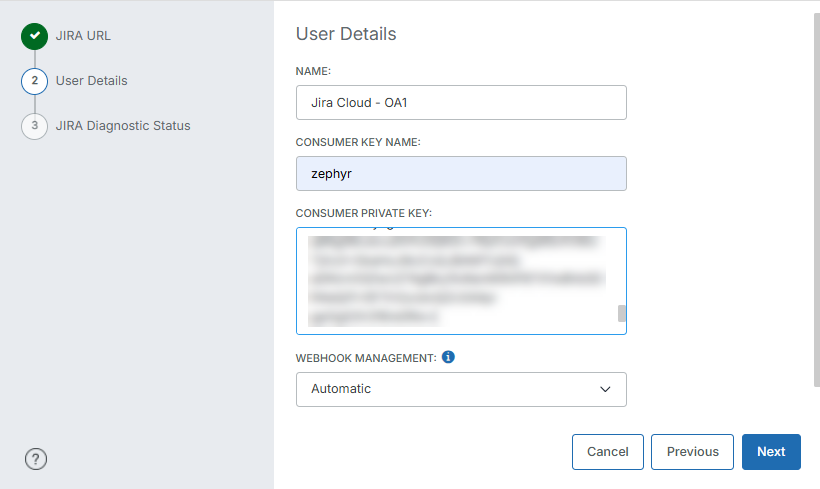Open the Webhook Management Automatic dropdown

click(461, 389)
